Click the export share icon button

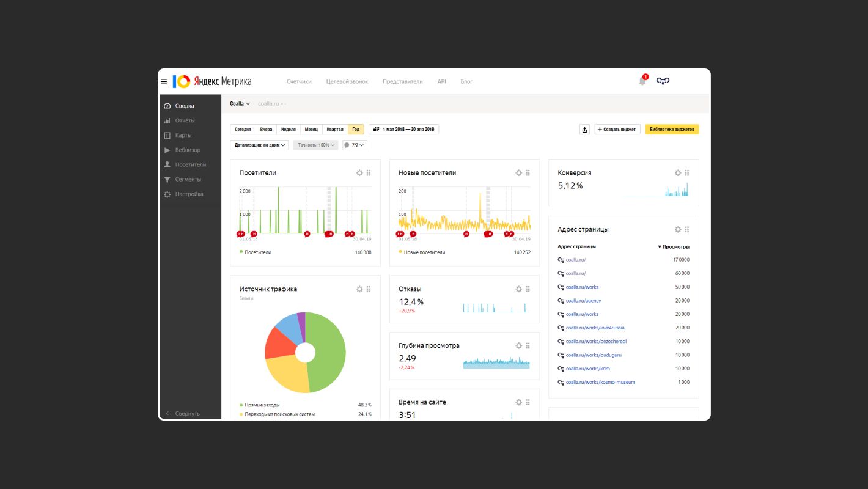click(584, 130)
